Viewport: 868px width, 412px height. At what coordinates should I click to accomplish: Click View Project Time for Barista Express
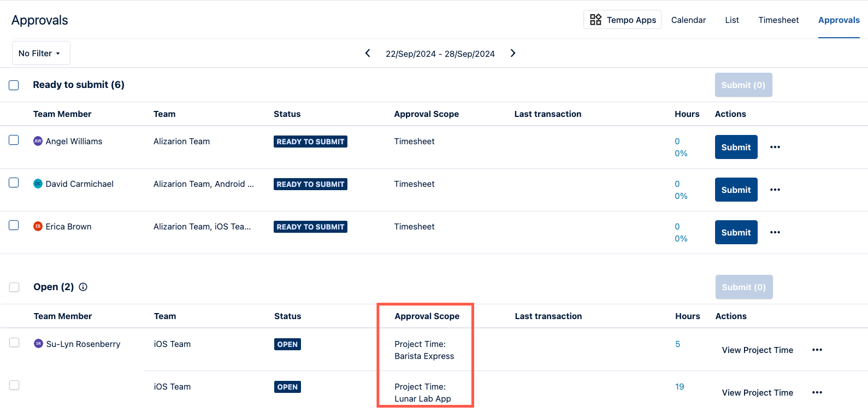[x=757, y=350]
